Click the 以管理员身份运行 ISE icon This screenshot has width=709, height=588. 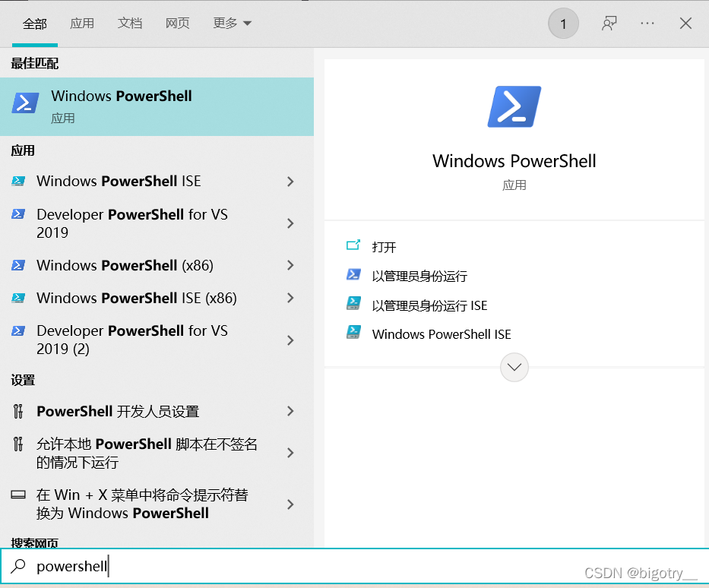[x=353, y=303]
